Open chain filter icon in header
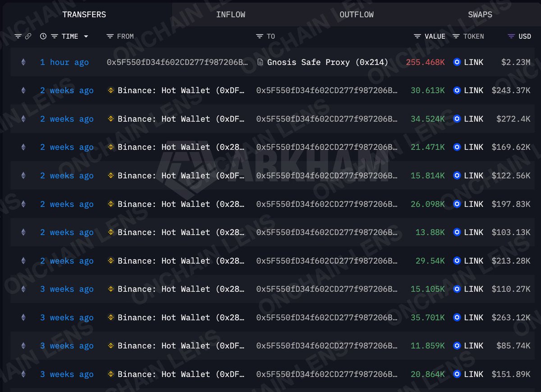 point(18,36)
